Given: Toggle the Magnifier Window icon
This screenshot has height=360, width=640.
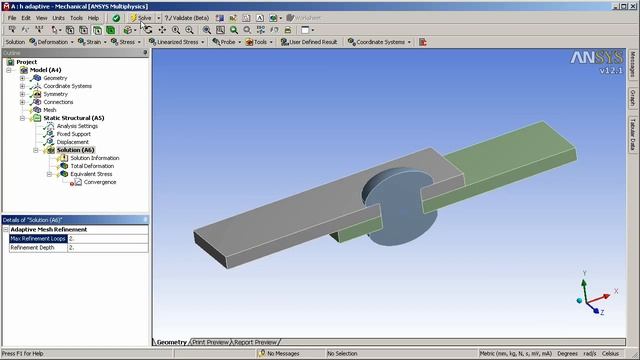Looking at the screenshot, I should tap(220, 30).
